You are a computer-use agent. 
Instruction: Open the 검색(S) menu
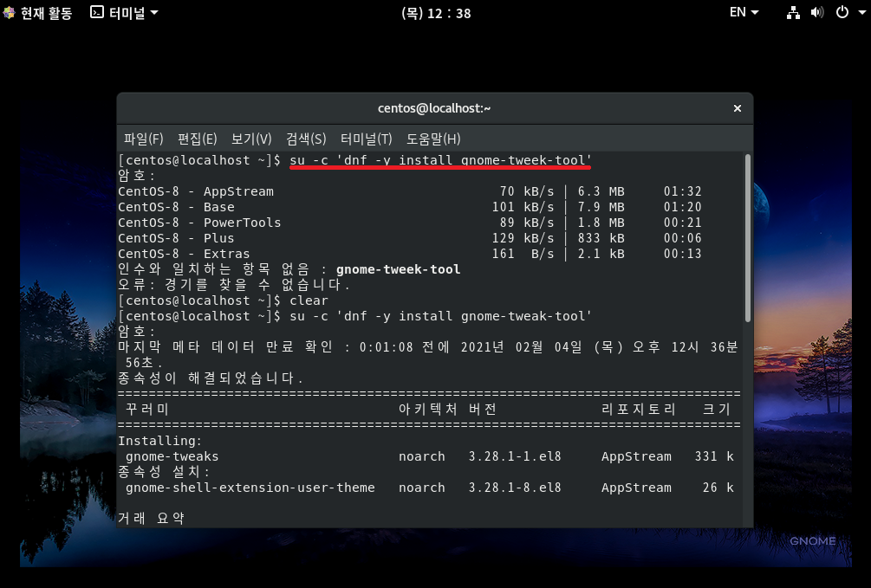306,139
